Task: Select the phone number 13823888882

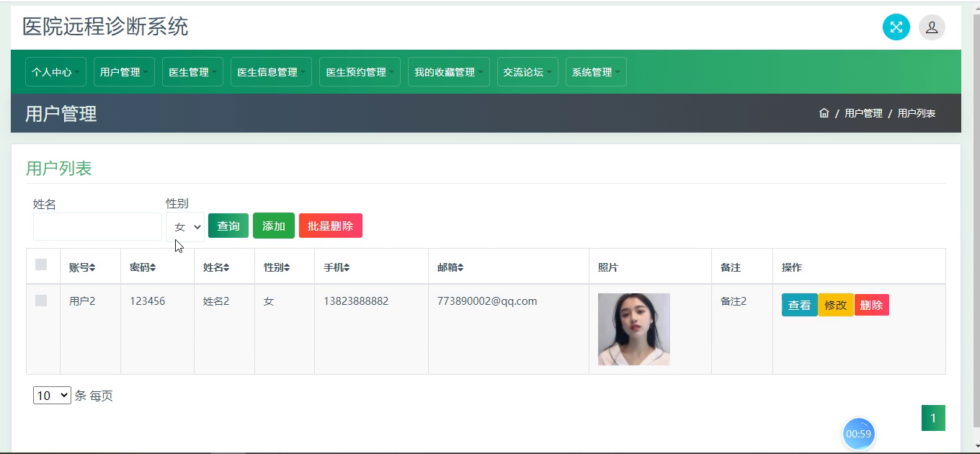Action: coord(356,301)
